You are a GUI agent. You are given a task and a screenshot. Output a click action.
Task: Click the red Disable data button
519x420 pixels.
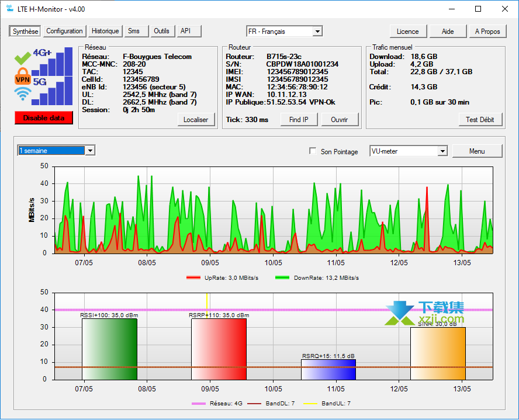click(44, 118)
